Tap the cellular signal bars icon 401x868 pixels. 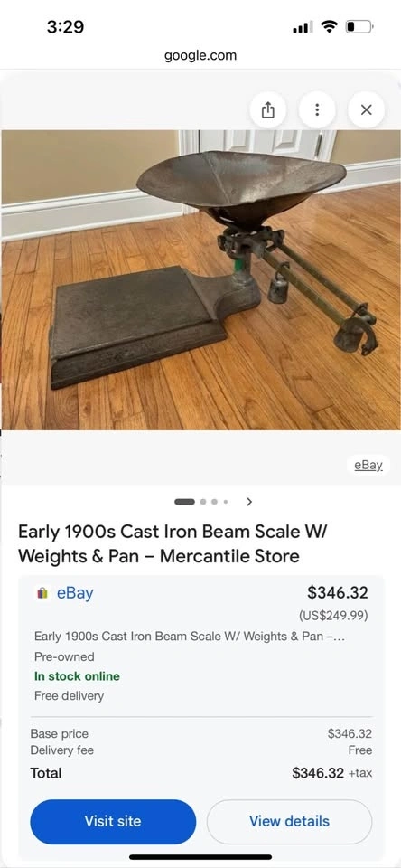[303, 26]
